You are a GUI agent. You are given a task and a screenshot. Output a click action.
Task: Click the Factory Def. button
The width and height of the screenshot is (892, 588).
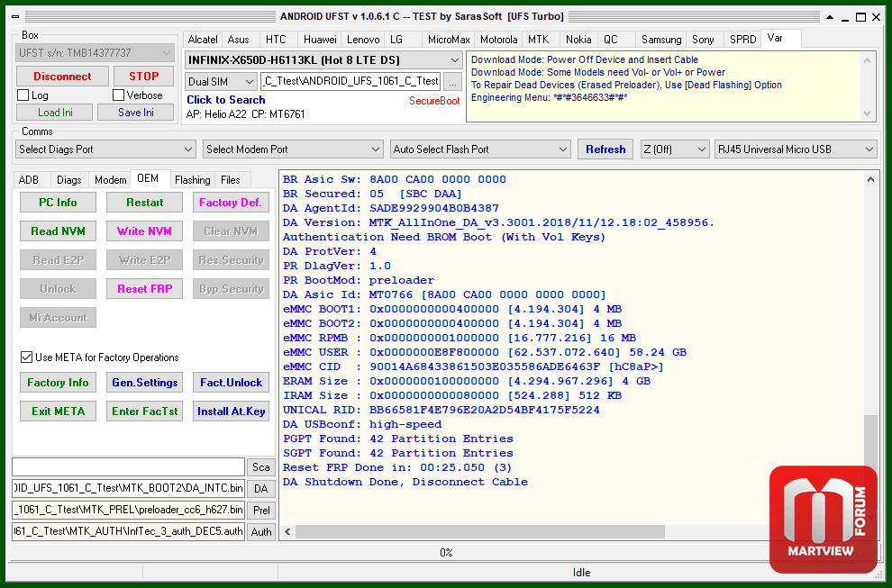click(231, 203)
